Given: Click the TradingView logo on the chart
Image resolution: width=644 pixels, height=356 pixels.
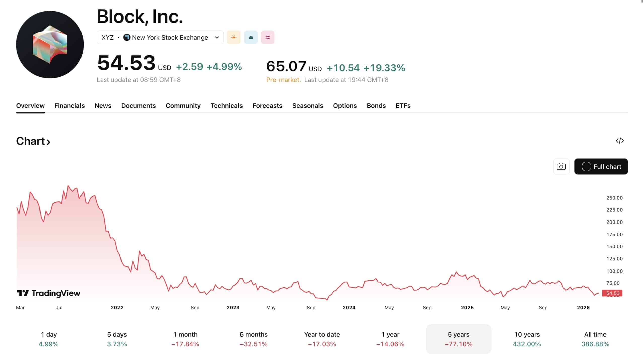Looking at the screenshot, I should pyautogui.click(x=49, y=293).
